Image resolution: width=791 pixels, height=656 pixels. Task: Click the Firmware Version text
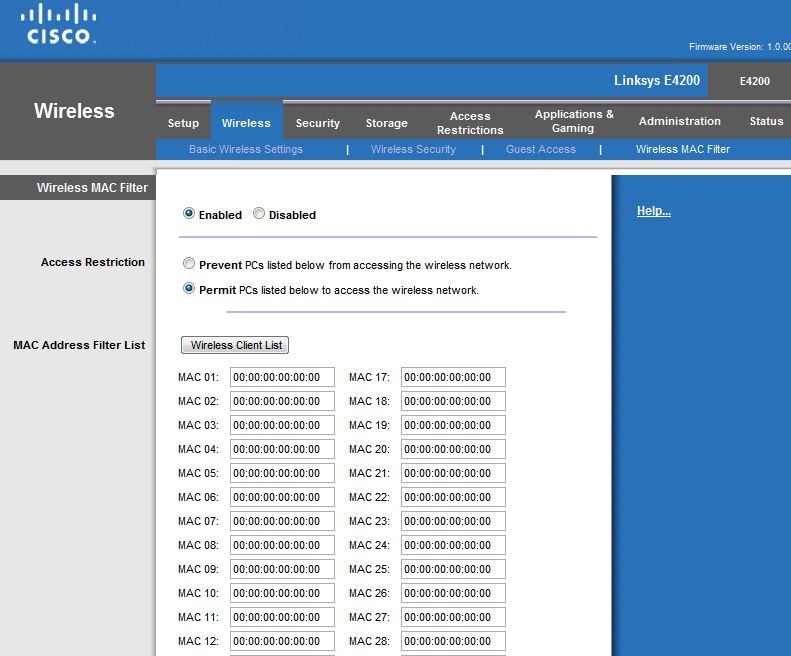[x=739, y=47]
